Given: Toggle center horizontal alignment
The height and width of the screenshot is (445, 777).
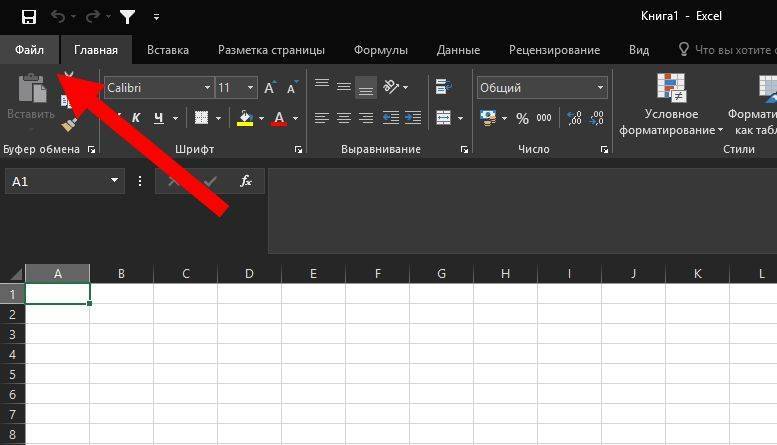Looking at the screenshot, I should (343, 118).
